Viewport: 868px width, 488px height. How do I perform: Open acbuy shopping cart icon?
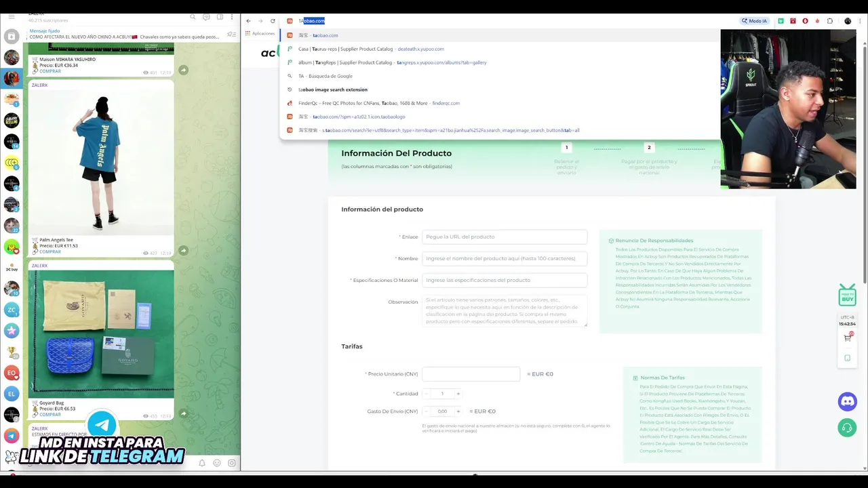tap(848, 337)
